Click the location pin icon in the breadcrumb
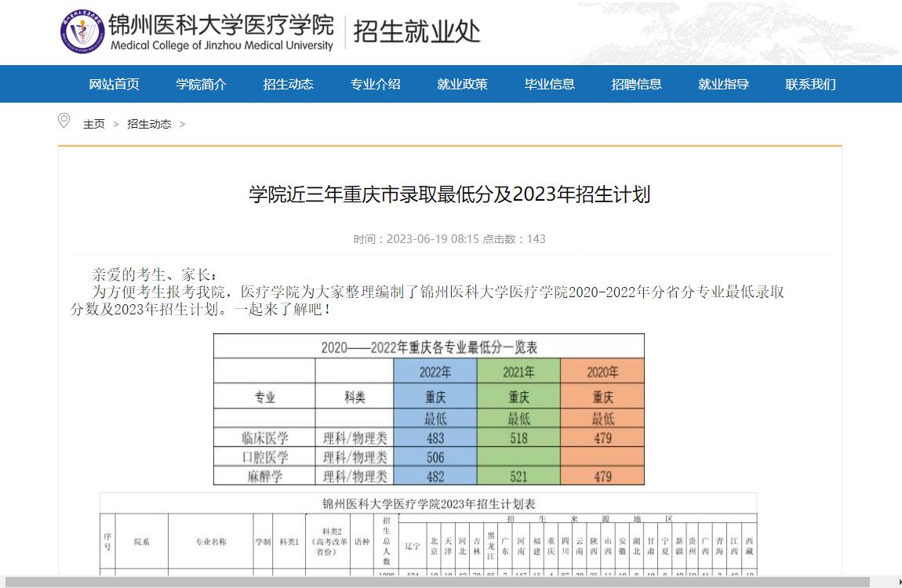 tap(64, 120)
